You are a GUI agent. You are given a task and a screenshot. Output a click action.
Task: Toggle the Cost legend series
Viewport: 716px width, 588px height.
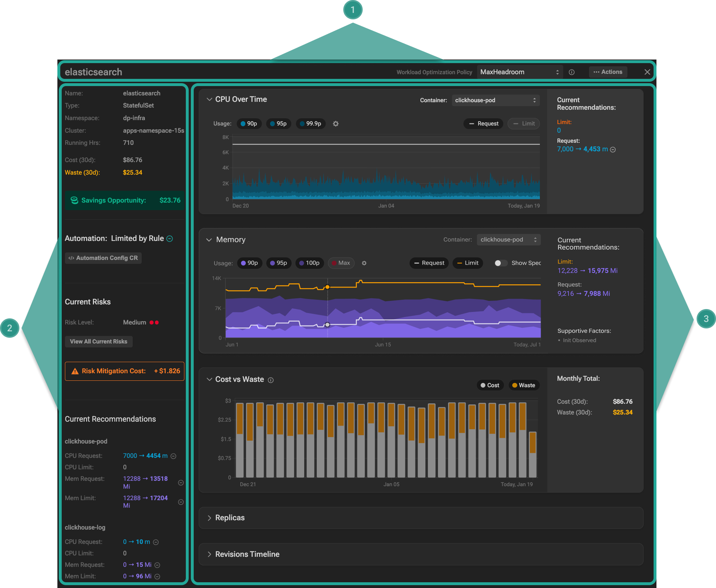click(490, 385)
